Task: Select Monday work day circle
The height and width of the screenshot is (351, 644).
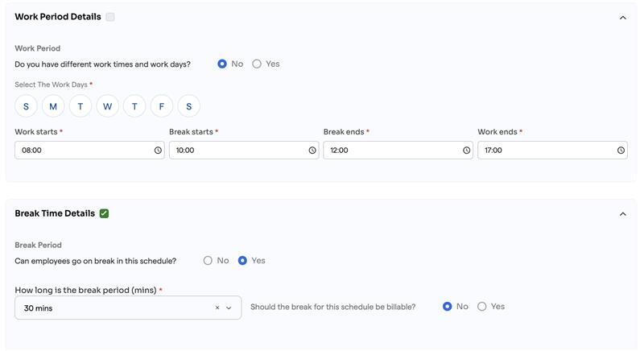Action: 53,106
